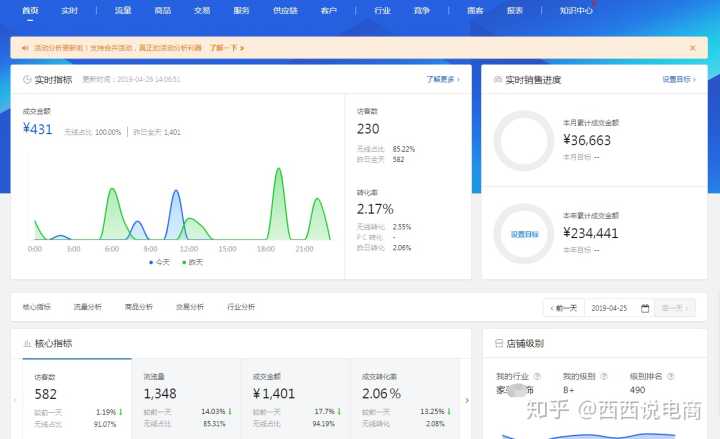Click 设置目标 inside the yearly progress ring
Image resolution: width=720 pixels, height=439 pixels.
pos(524,233)
